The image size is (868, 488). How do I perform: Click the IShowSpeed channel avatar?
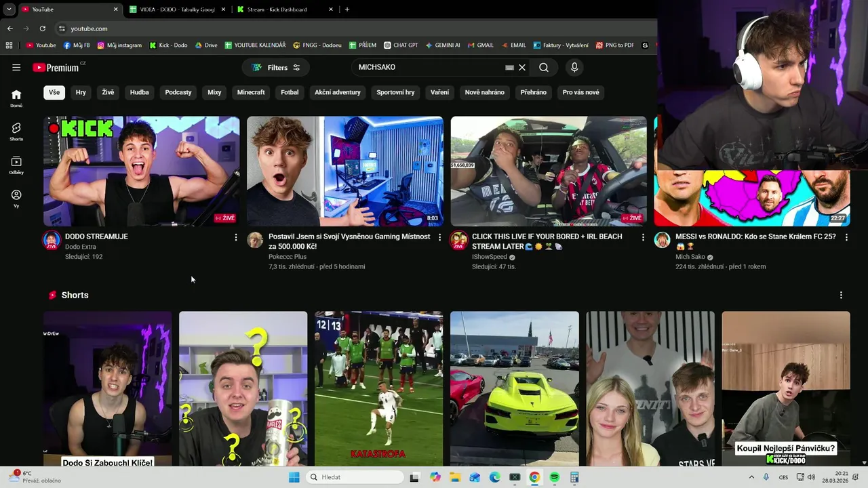click(459, 240)
